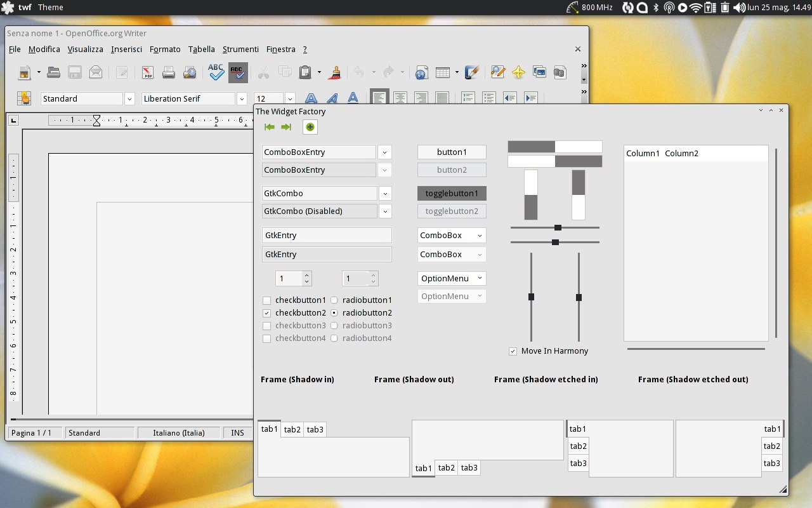812x508 pixels.
Task: Run Spelling and Grammar check icon
Action: point(216,72)
